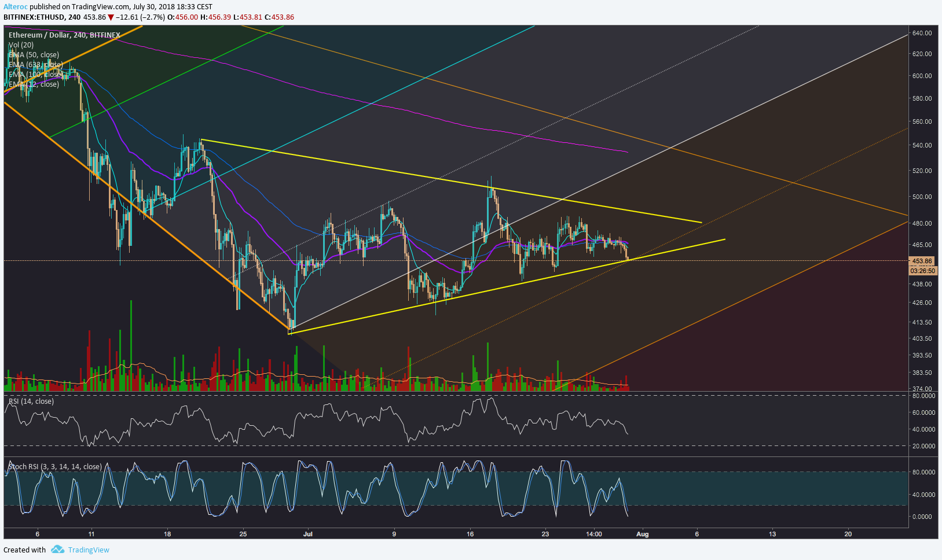Click the 500.00 price axis label
Image resolution: width=942 pixels, height=560 pixels.
point(922,197)
